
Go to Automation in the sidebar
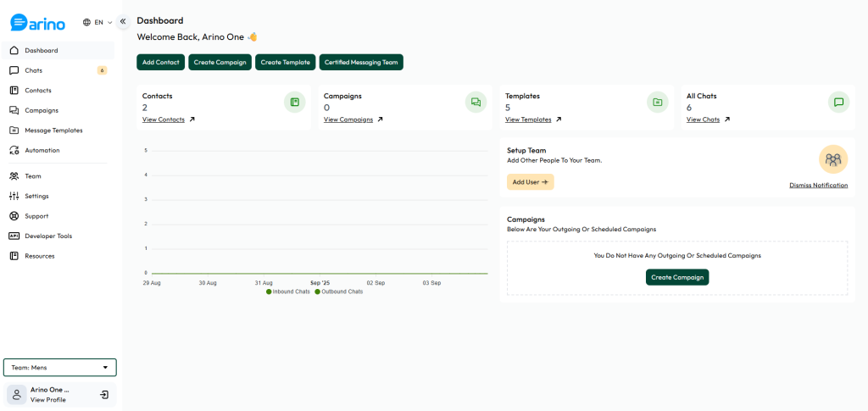click(x=58, y=151)
